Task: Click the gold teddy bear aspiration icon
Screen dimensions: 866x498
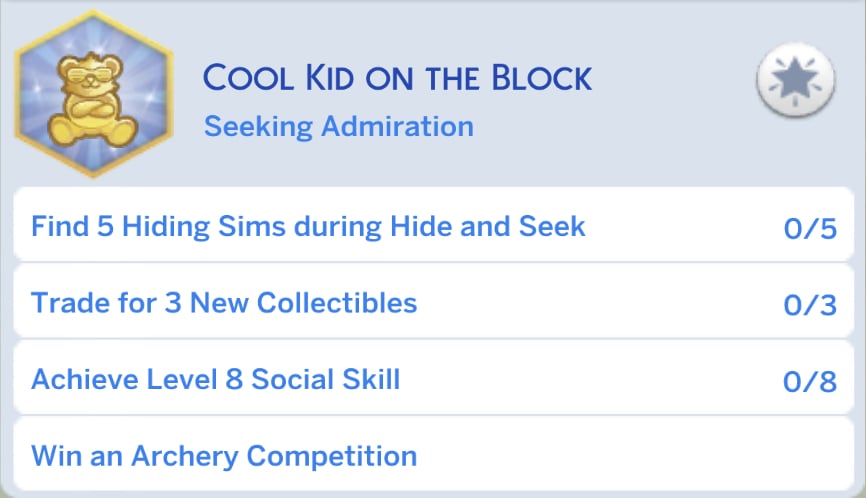Action: coord(93,97)
